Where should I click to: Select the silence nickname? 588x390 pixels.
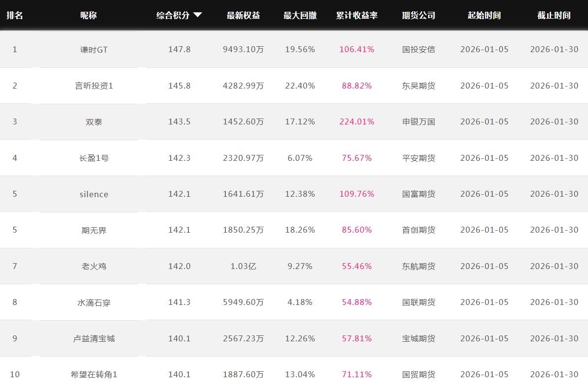[93, 194]
